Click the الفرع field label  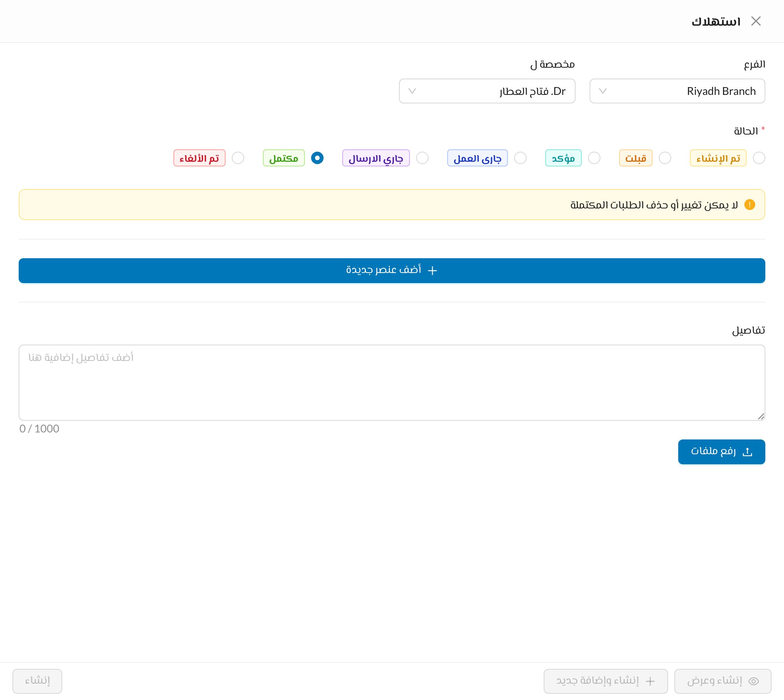tap(754, 64)
